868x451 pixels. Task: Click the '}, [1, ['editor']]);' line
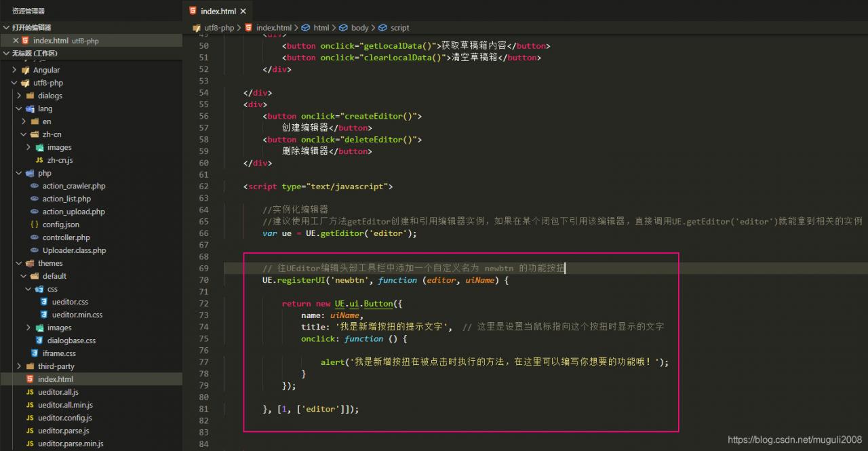[311, 409]
